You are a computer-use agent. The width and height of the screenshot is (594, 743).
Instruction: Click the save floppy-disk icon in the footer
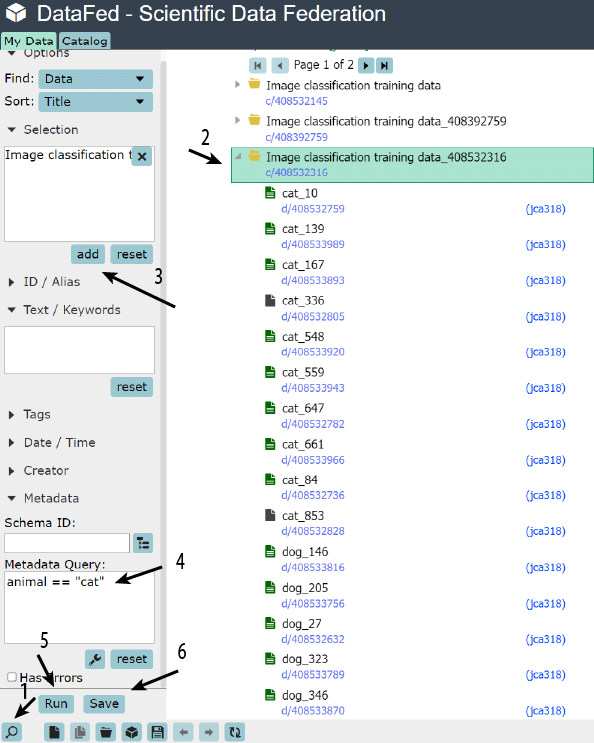pyautogui.click(x=157, y=732)
